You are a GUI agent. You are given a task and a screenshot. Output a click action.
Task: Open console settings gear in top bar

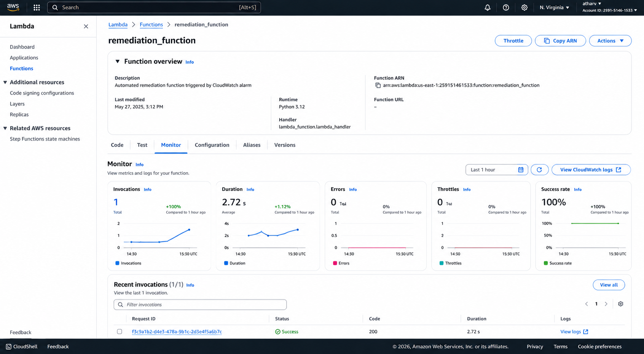[524, 8]
